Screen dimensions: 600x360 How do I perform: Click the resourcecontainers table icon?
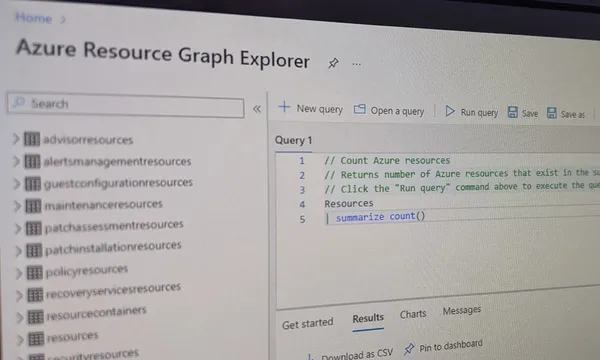[x=36, y=317]
